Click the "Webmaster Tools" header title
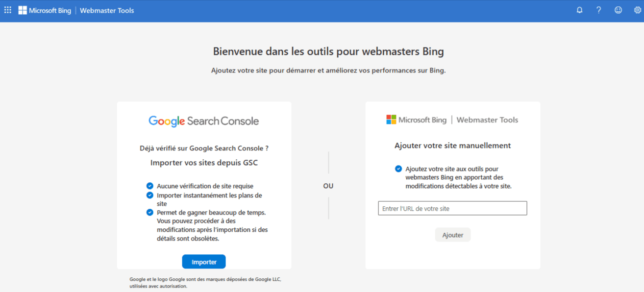Viewport: 644px width, 292px height. coord(107,10)
